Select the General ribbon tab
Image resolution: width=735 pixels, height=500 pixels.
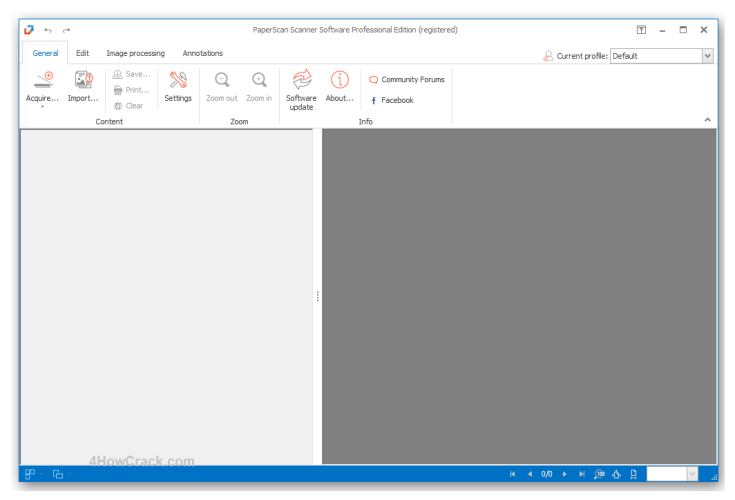tap(45, 53)
